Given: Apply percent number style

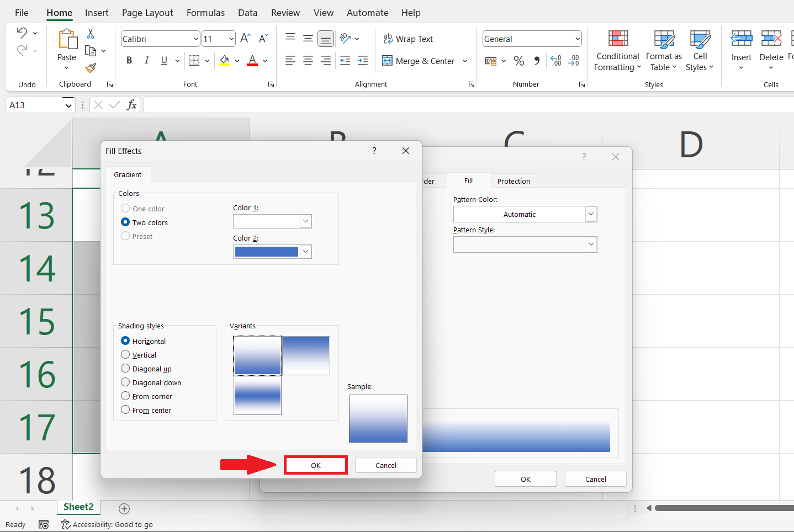Looking at the screenshot, I should pos(518,61).
